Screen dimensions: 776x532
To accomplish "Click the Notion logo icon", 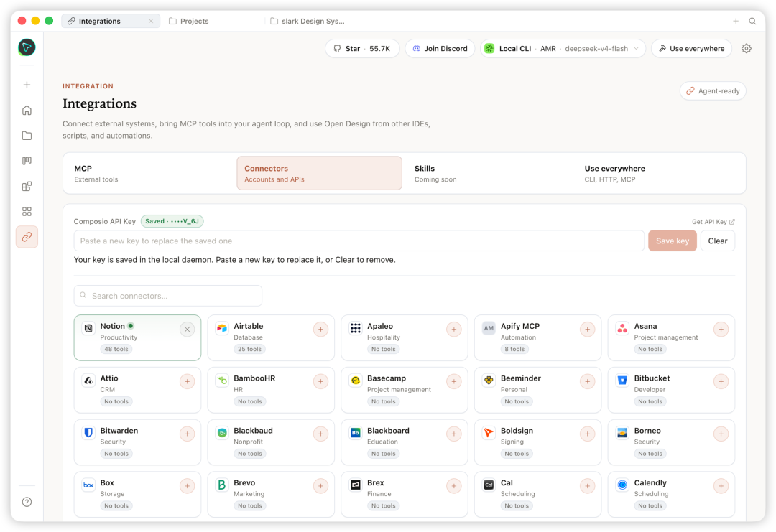I will click(x=88, y=328).
